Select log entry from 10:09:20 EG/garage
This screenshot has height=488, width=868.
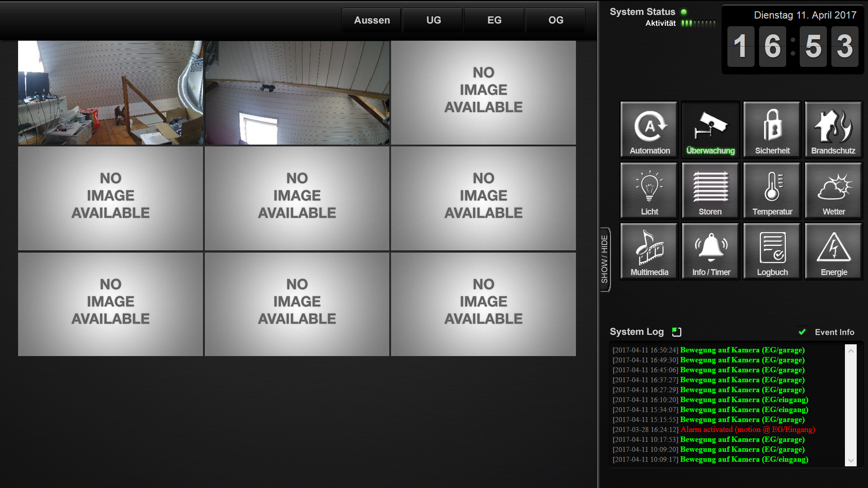point(708,450)
